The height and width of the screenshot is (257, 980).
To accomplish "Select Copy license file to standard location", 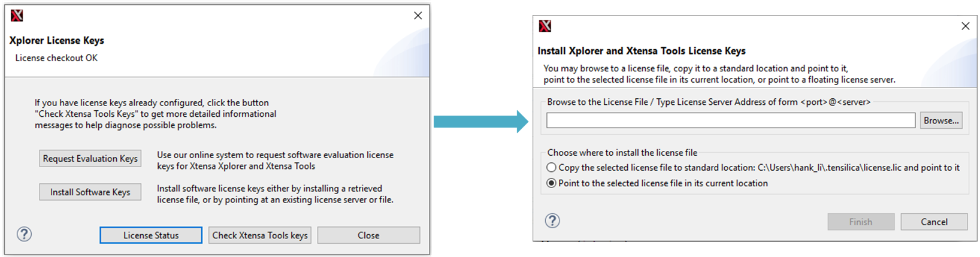I will click(552, 168).
